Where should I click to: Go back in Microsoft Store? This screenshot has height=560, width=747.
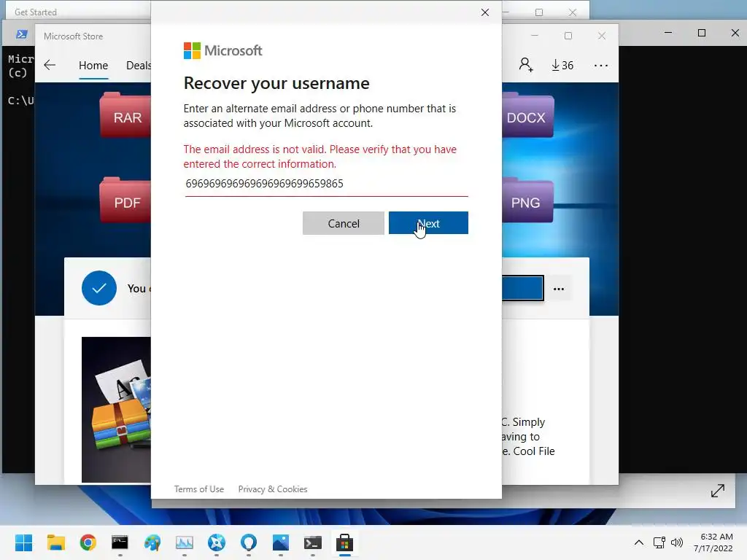click(50, 65)
